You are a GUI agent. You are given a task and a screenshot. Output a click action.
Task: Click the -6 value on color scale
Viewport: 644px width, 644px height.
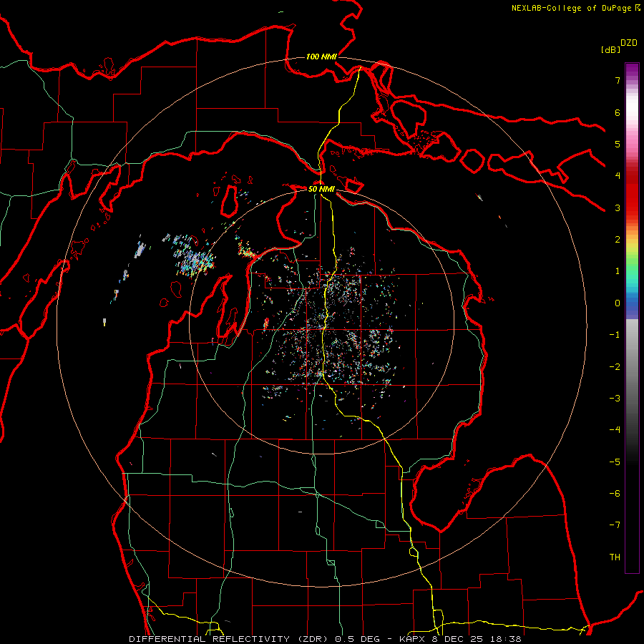615,494
